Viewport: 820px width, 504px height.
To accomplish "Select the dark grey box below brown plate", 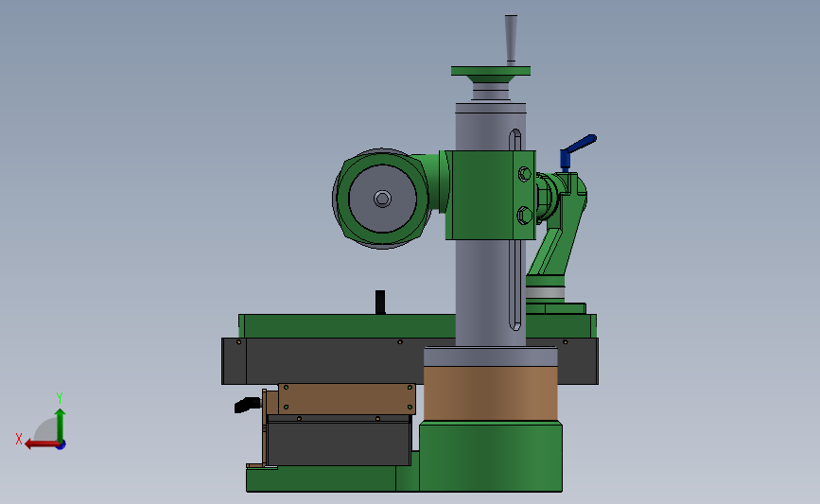I will point(339,443).
